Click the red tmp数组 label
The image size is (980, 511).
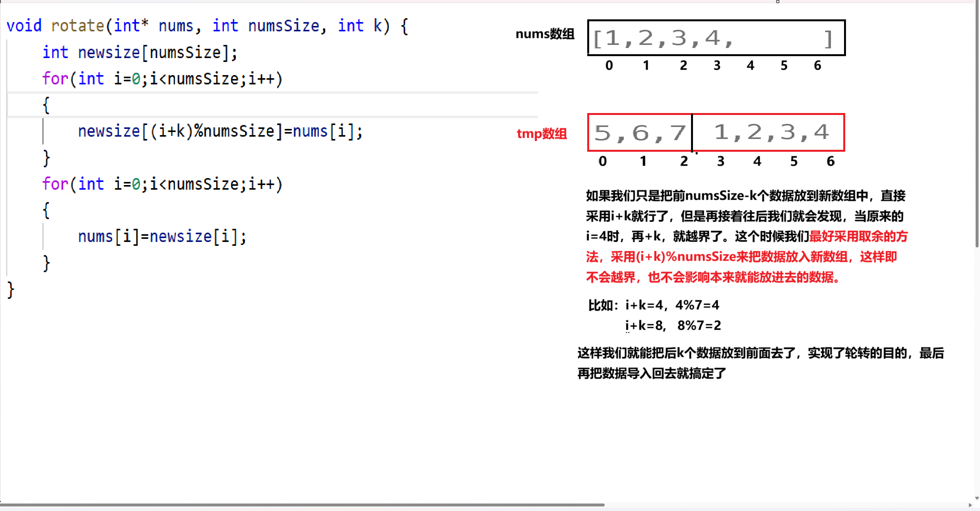[x=542, y=134]
